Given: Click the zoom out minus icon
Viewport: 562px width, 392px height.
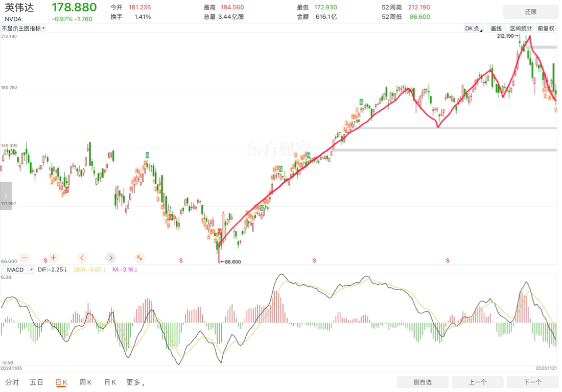Looking at the screenshot, I should tap(25, 258).
